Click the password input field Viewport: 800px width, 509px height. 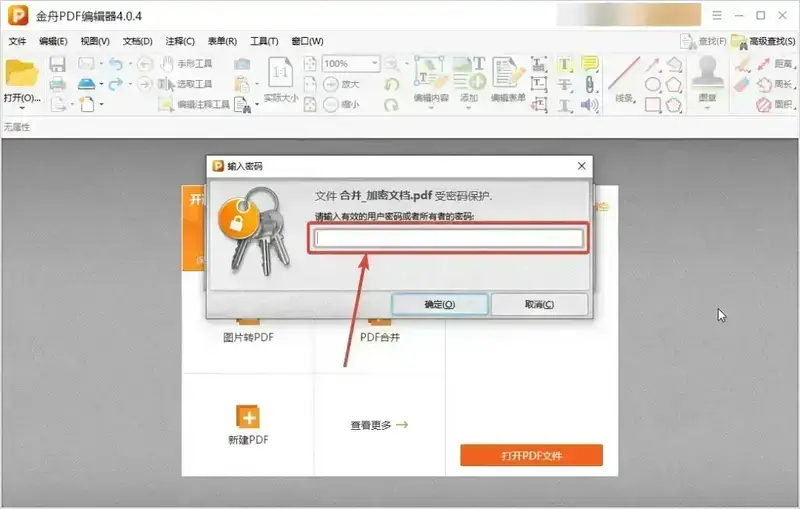pos(449,238)
